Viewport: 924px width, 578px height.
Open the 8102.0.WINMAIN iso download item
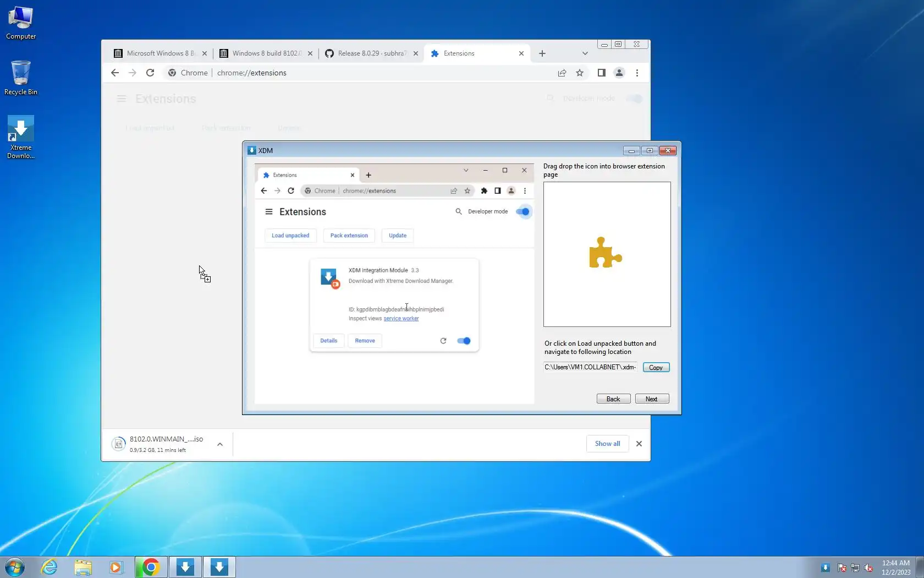pyautogui.click(x=158, y=444)
